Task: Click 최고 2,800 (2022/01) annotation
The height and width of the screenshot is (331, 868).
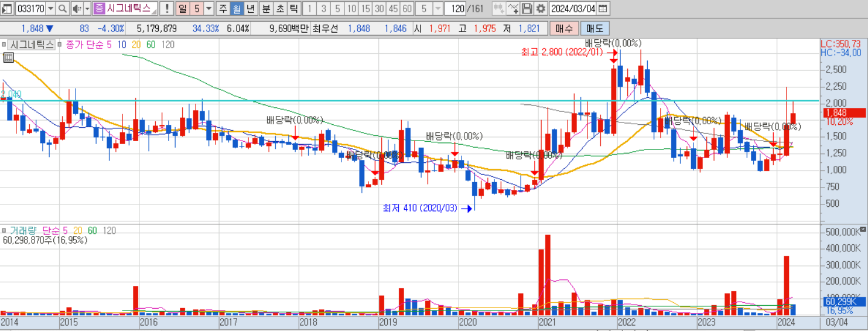Action: pyautogui.click(x=562, y=52)
